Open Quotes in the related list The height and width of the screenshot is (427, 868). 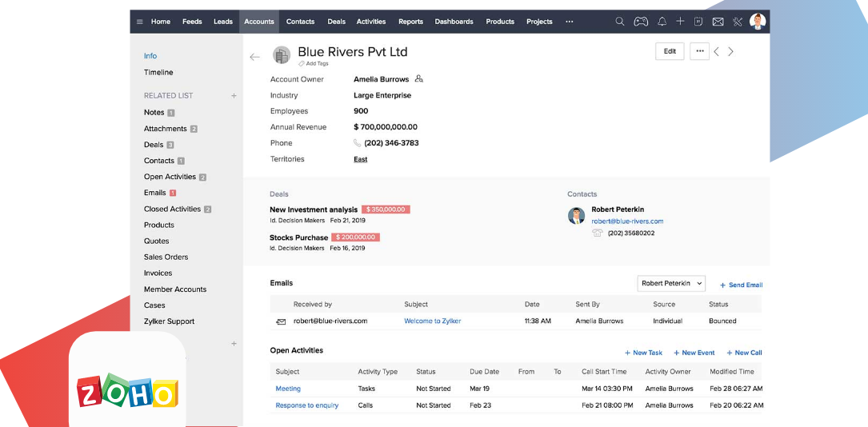point(156,241)
